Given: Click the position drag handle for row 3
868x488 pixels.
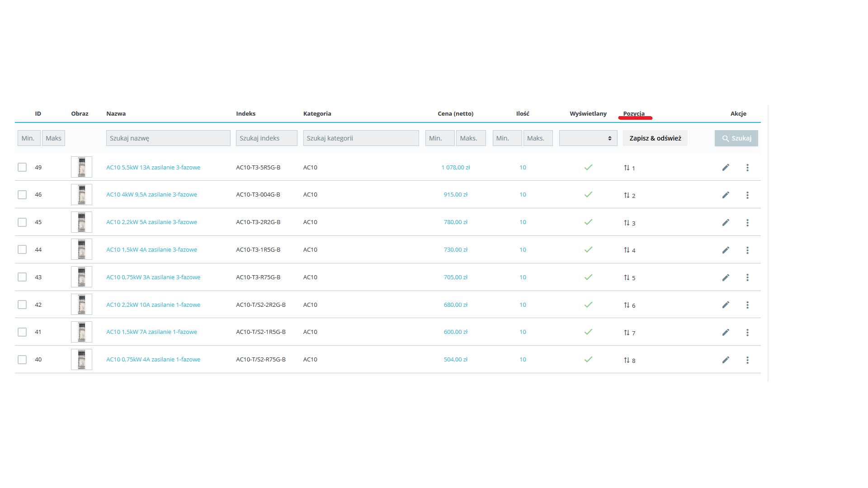Looking at the screenshot, I should pyautogui.click(x=627, y=223).
